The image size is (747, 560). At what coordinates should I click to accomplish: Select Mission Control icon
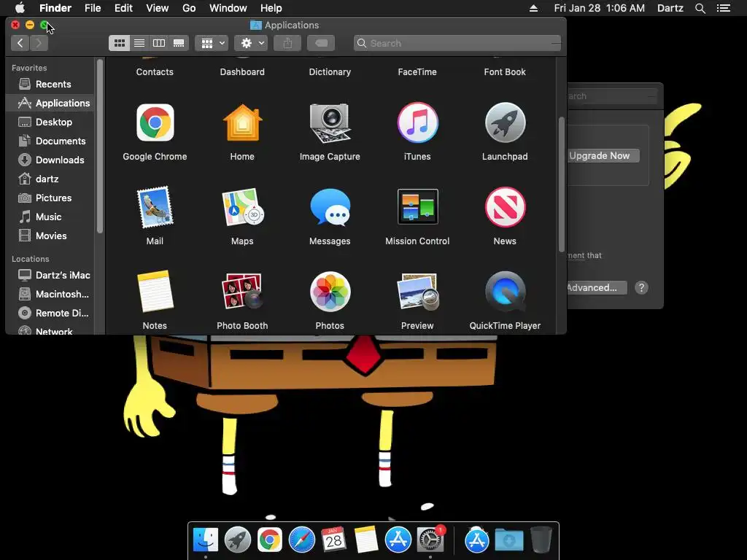(417, 206)
